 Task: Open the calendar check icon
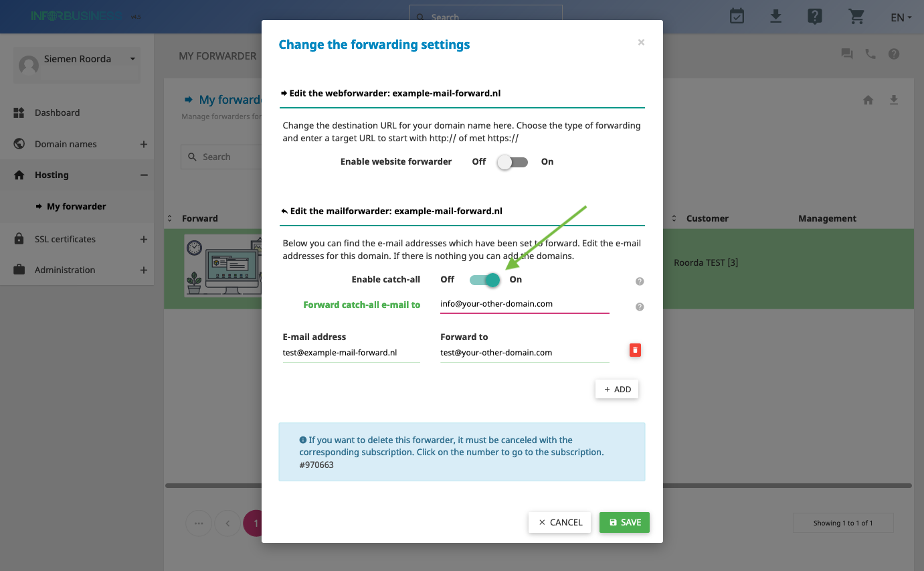[737, 16]
